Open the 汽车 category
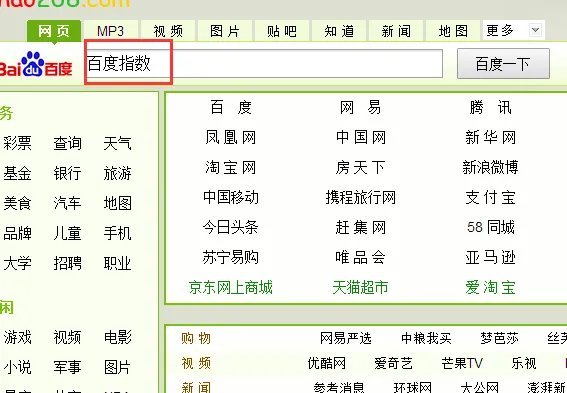This screenshot has width=567, height=393. pyautogui.click(x=67, y=203)
